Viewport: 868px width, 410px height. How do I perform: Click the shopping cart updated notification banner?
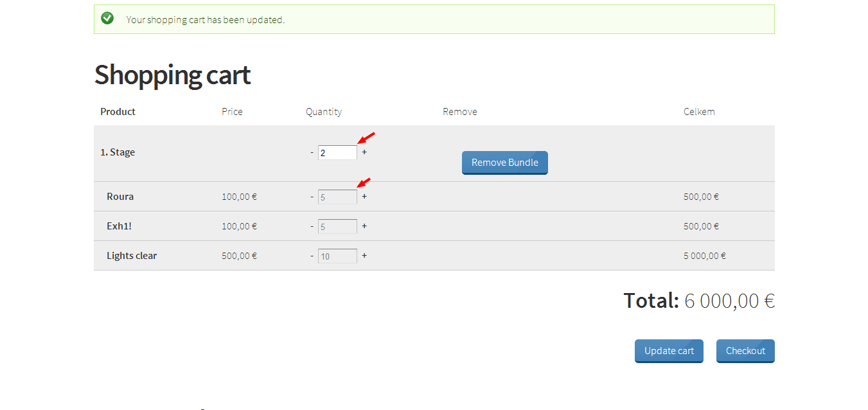[x=434, y=19]
